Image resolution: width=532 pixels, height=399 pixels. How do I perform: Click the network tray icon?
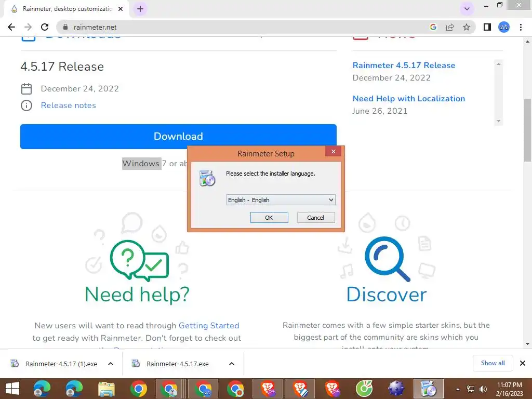[471, 389]
